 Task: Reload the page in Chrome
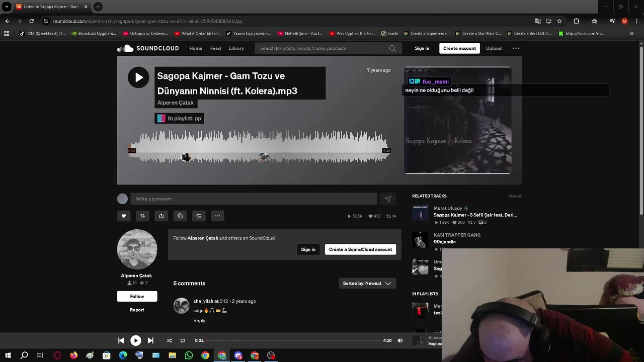[31, 21]
